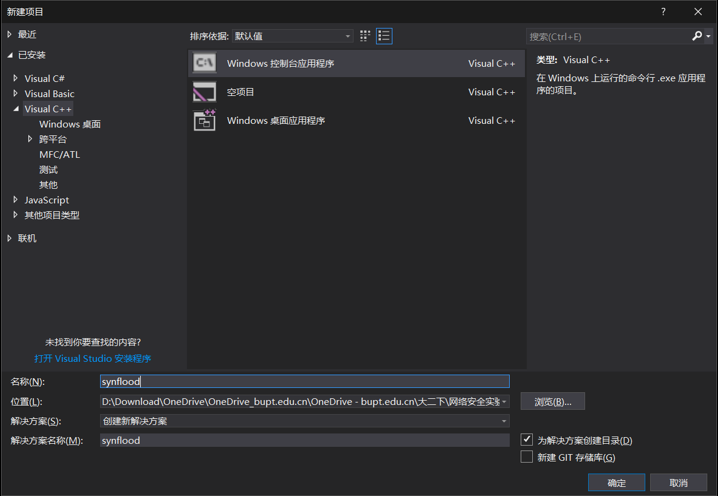Image resolution: width=718 pixels, height=496 pixels.
Task: Open 打开 Visual Studio 安装程序 link
Action: (92, 359)
